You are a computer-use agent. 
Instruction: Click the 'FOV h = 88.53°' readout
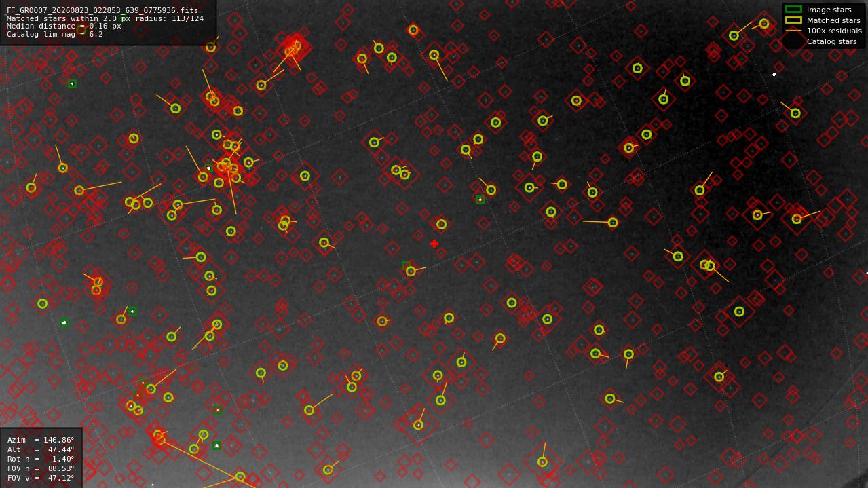(41, 468)
